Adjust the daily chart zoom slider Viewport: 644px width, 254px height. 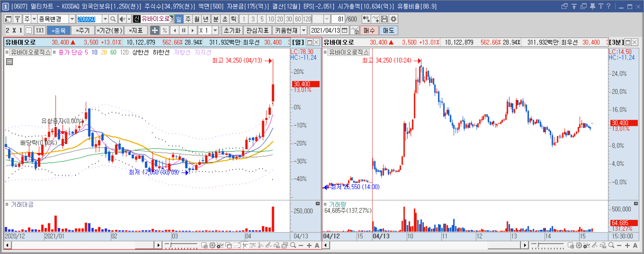click(x=181, y=245)
